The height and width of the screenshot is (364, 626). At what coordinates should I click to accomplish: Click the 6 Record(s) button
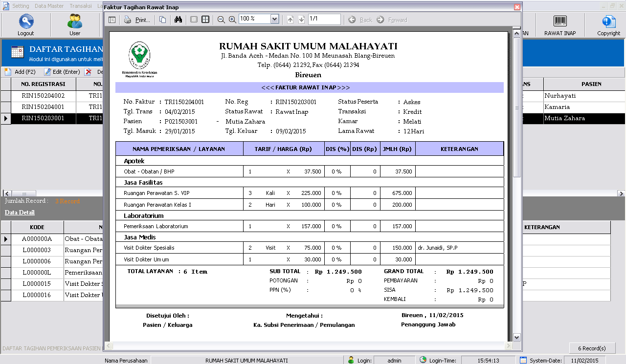pos(592,348)
